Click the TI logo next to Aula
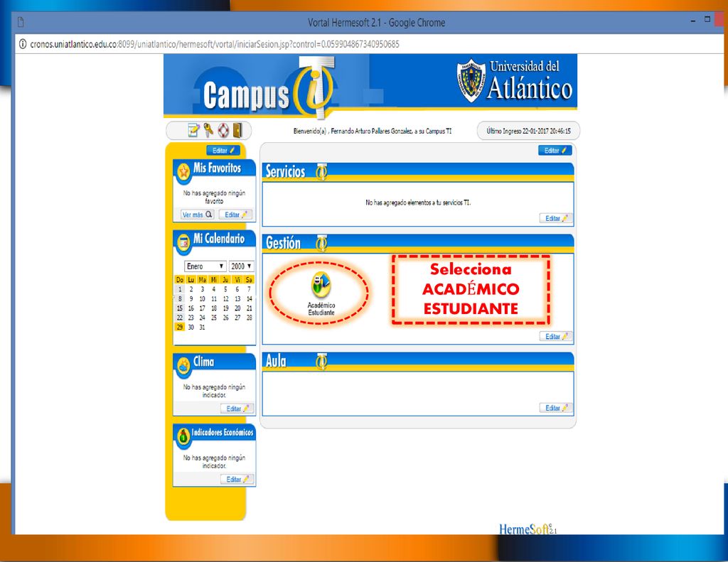Image resolution: width=728 pixels, height=562 pixels. [321, 362]
